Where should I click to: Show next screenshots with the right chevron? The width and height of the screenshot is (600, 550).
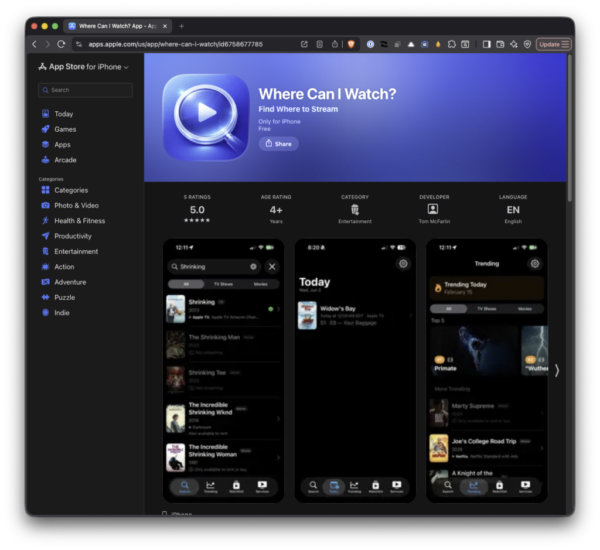557,370
